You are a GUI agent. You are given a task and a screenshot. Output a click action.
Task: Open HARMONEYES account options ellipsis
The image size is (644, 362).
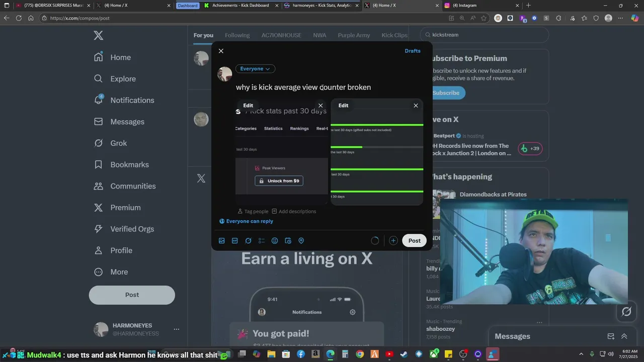click(x=177, y=329)
